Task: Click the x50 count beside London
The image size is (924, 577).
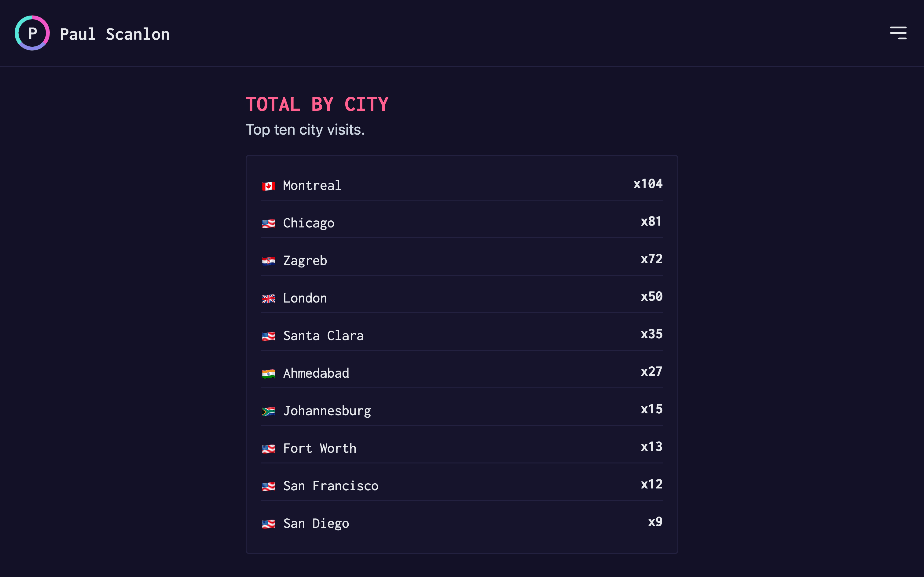Action: click(x=651, y=296)
